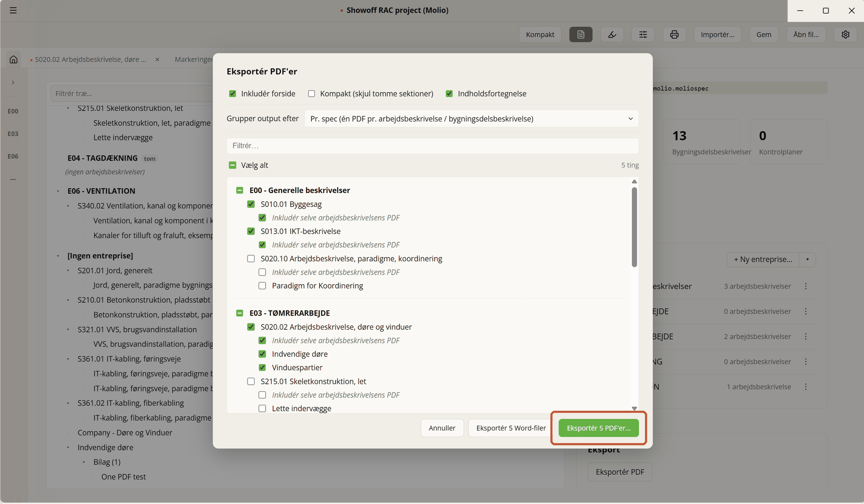The image size is (864, 504).
Task: Collapse S201.01 Jord, generelt node
Action: (68, 271)
